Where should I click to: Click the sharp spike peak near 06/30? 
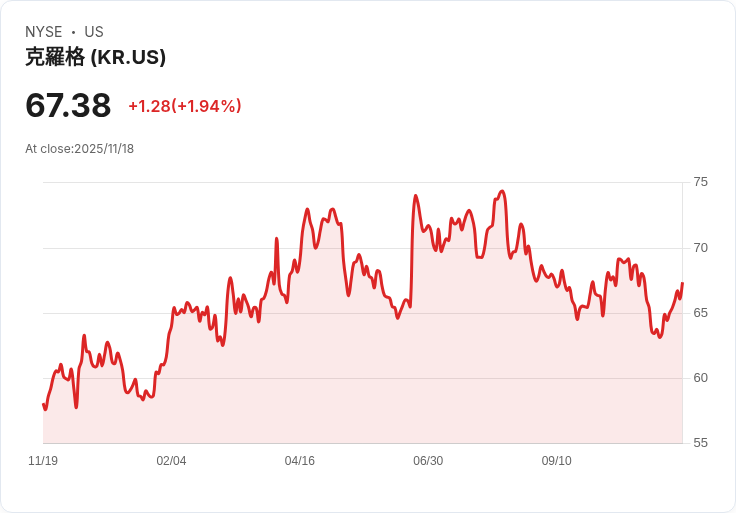pos(415,195)
